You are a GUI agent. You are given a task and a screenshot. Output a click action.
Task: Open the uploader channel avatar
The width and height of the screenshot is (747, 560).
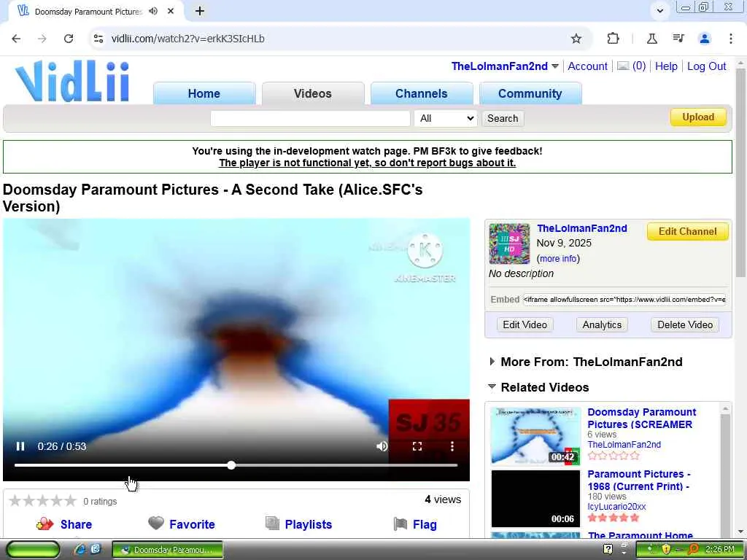509,244
